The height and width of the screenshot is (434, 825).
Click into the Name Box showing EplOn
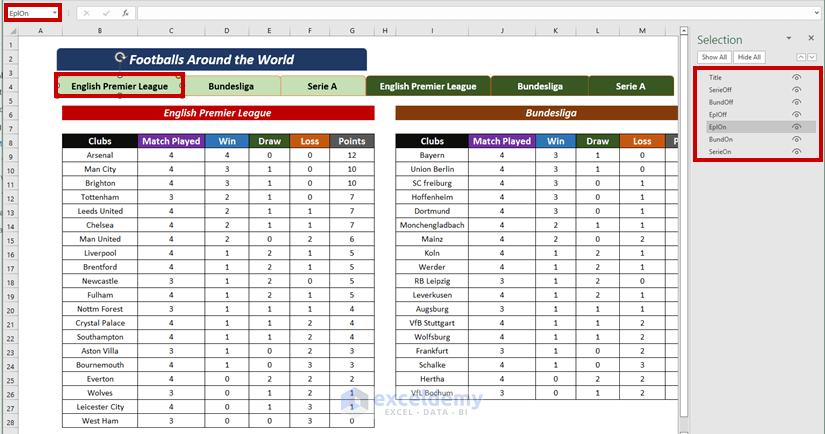(x=28, y=13)
